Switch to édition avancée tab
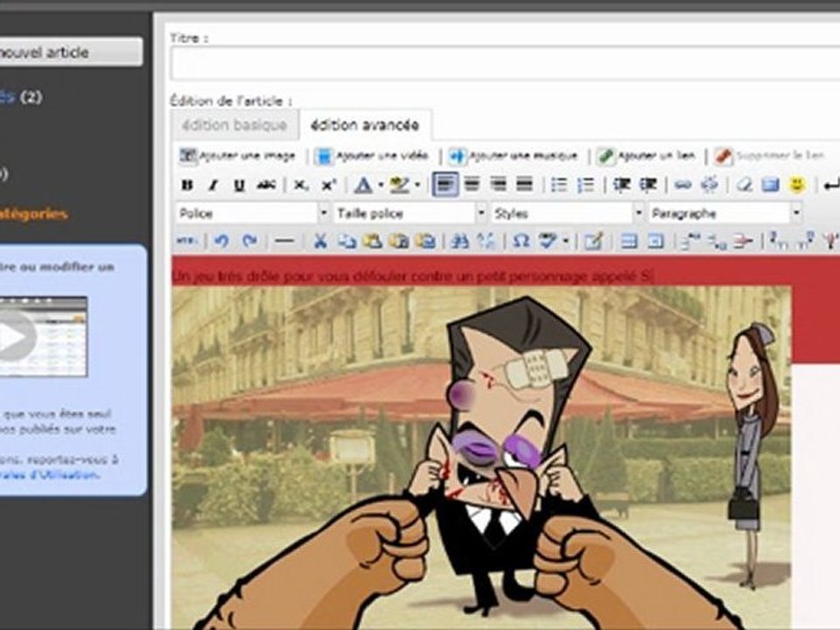840x630 pixels. 365,125
